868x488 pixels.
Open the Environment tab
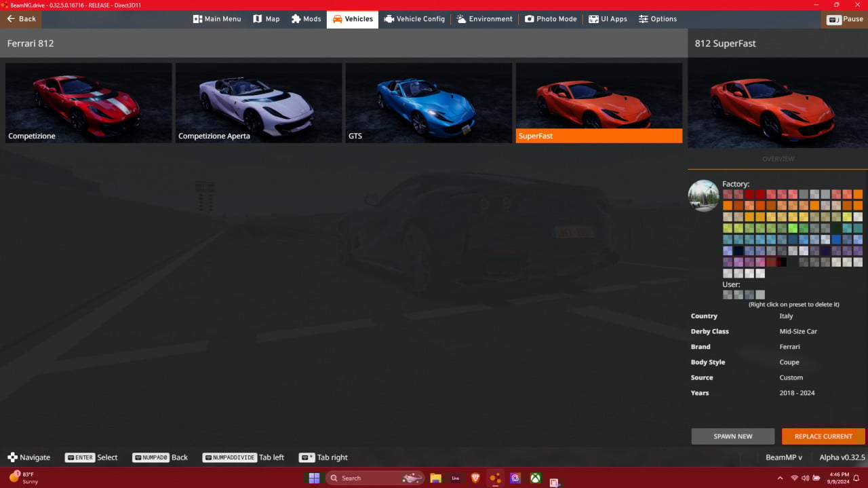tap(484, 19)
